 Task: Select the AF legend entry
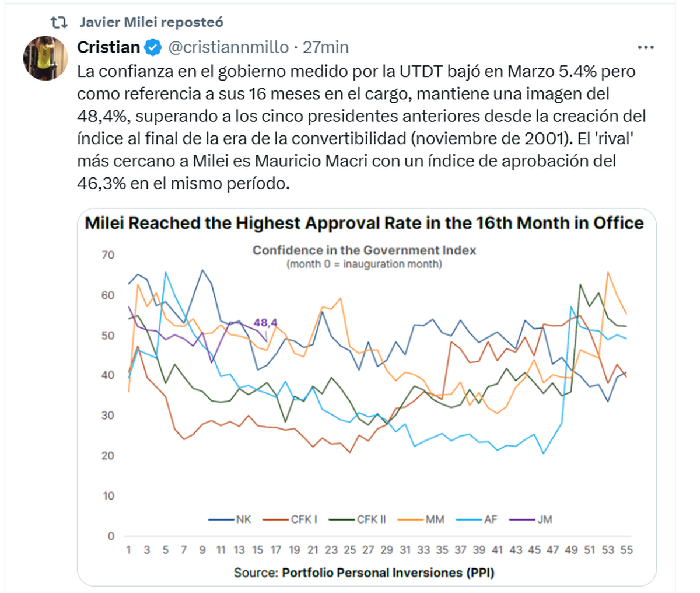click(x=490, y=519)
